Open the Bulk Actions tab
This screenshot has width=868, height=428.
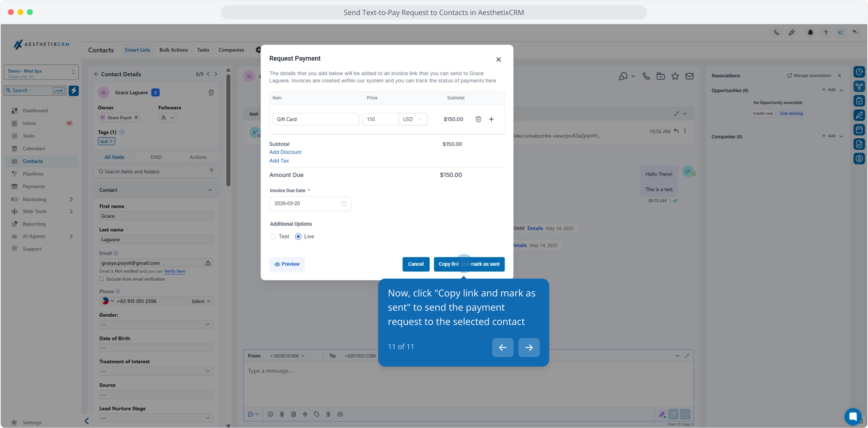click(173, 50)
